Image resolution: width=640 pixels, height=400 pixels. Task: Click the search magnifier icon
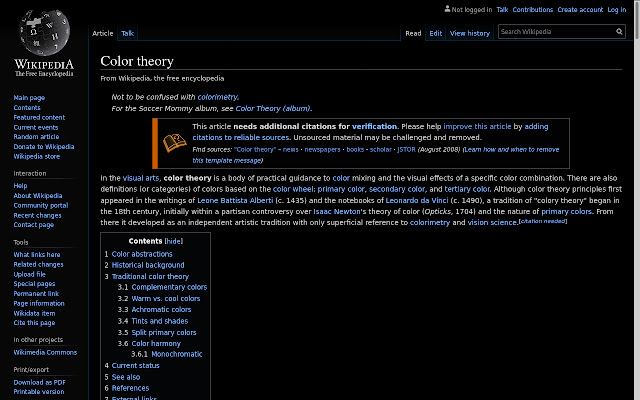coord(619,31)
